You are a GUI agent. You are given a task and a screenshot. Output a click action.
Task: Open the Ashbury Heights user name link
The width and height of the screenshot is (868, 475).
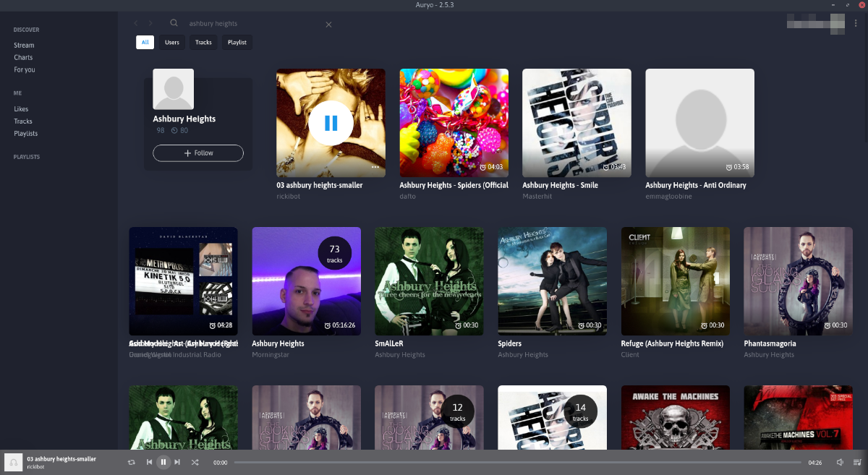184,119
